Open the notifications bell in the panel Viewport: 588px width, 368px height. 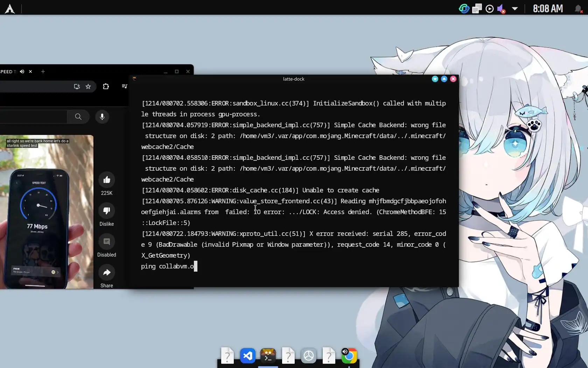(578, 9)
